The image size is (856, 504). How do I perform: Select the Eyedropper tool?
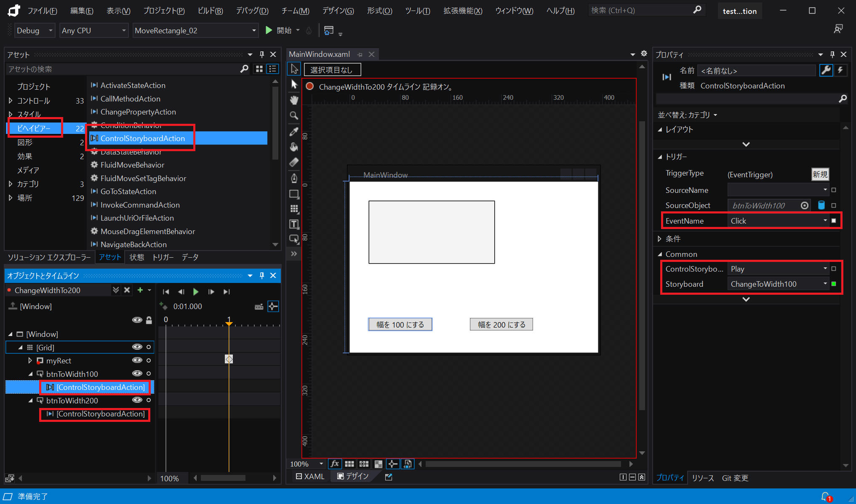(x=294, y=131)
